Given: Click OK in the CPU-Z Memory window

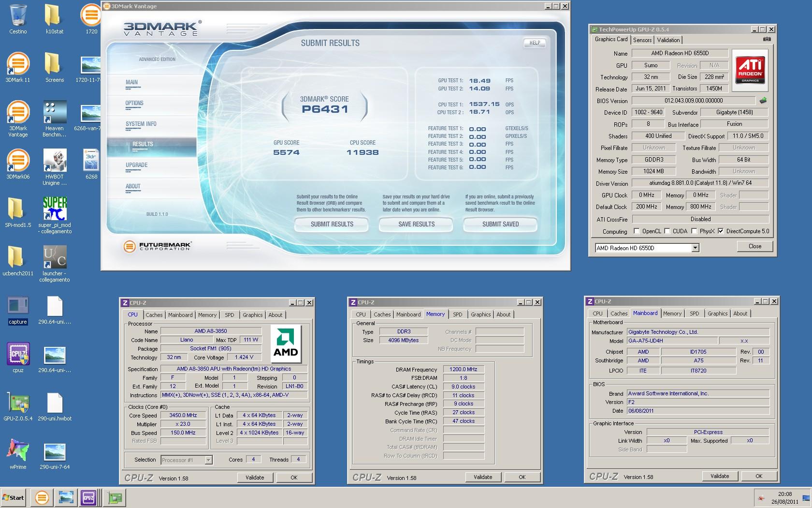Looking at the screenshot, I should click(522, 477).
